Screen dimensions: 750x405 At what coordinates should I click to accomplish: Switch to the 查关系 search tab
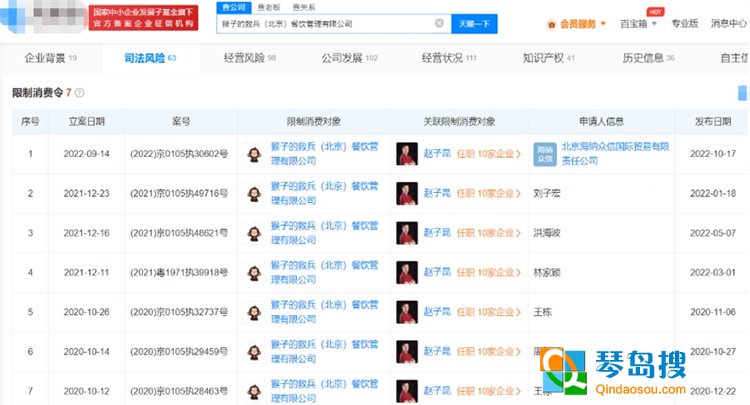click(x=304, y=7)
